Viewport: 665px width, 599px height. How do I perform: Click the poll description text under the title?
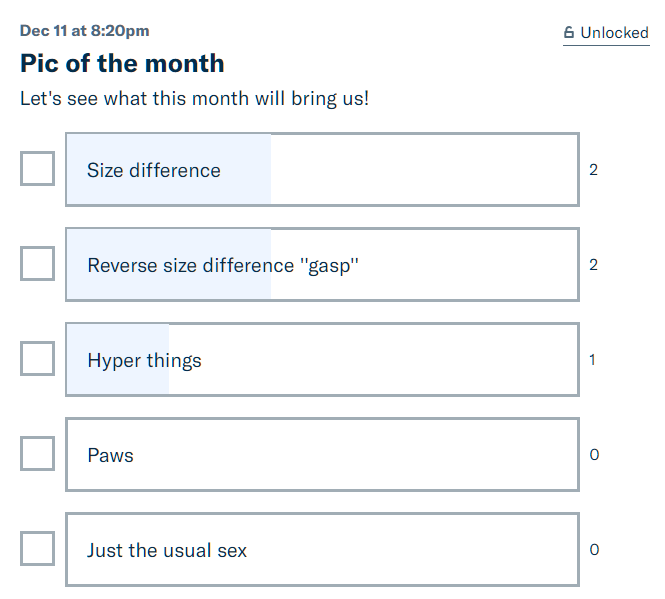194,100
